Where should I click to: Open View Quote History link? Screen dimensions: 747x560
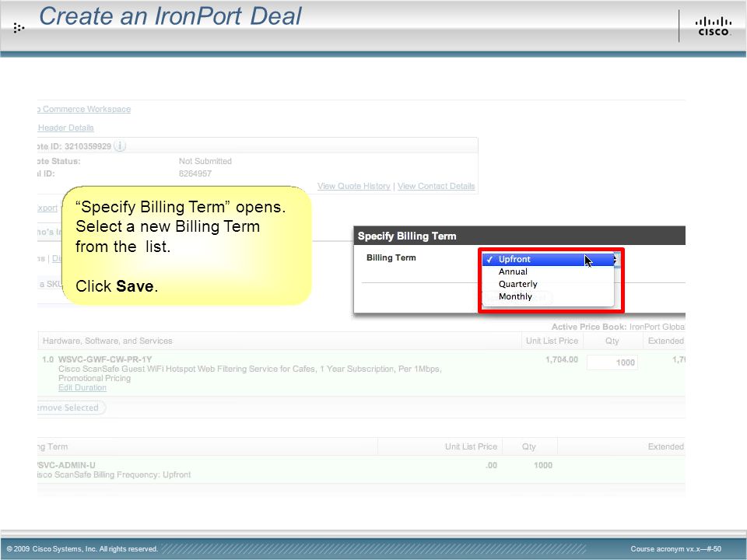(x=353, y=186)
